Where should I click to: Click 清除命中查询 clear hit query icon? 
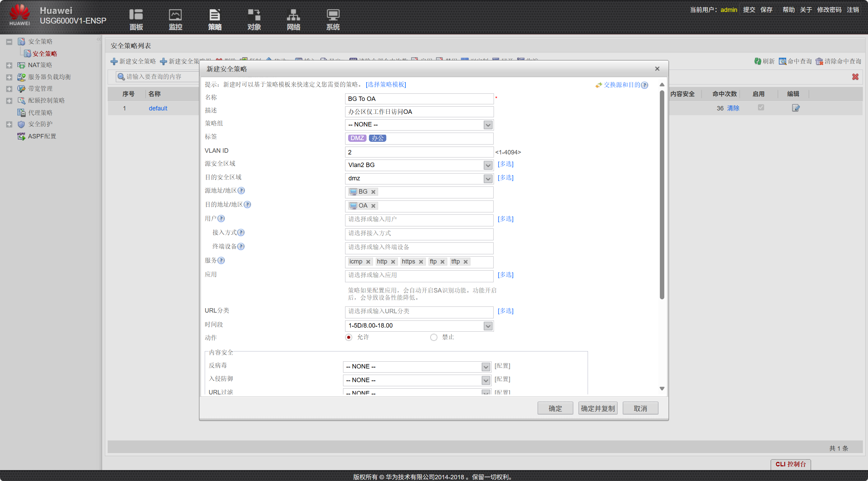pyautogui.click(x=819, y=61)
